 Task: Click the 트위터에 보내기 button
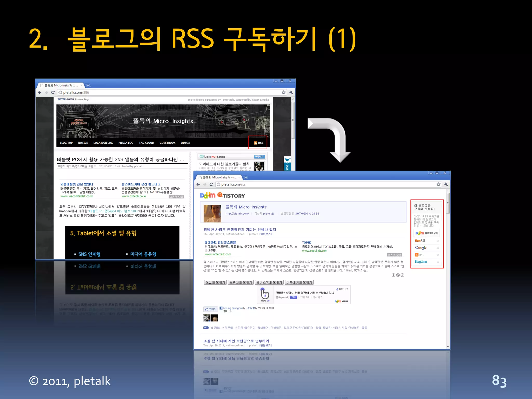pyautogui.click(x=241, y=282)
